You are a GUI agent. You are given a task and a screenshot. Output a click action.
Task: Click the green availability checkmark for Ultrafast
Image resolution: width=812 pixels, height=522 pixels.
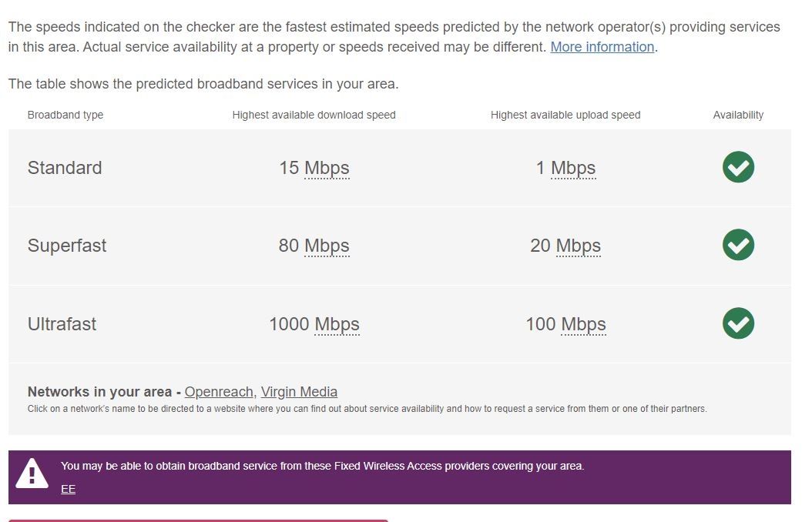(738, 323)
